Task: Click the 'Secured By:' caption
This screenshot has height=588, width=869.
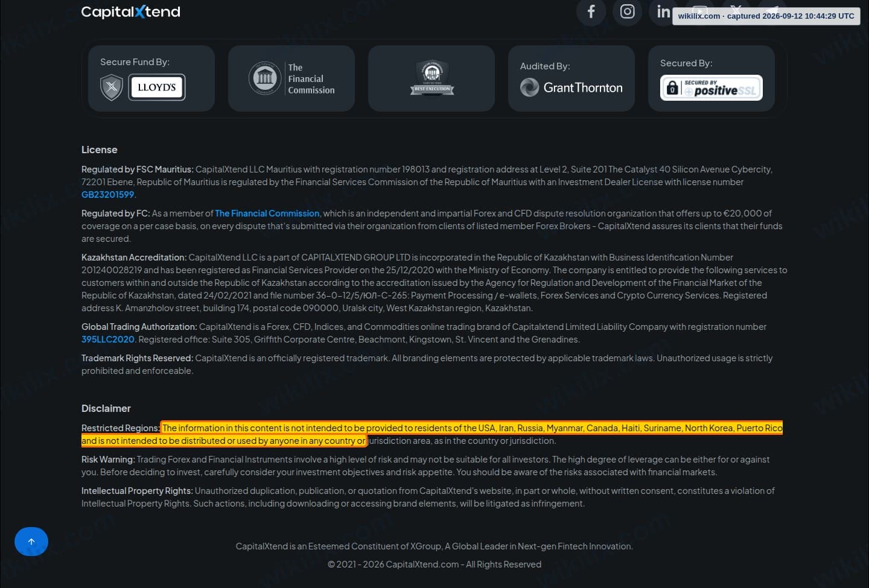Action: pyautogui.click(x=686, y=63)
